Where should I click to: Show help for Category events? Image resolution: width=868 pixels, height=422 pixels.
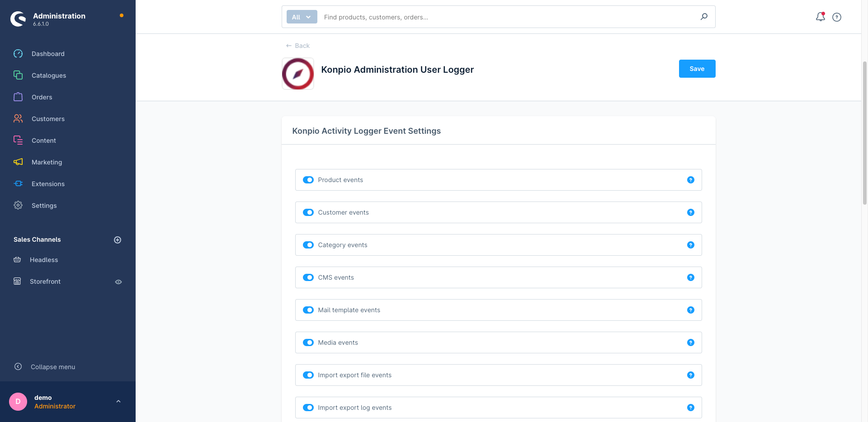[x=691, y=245]
